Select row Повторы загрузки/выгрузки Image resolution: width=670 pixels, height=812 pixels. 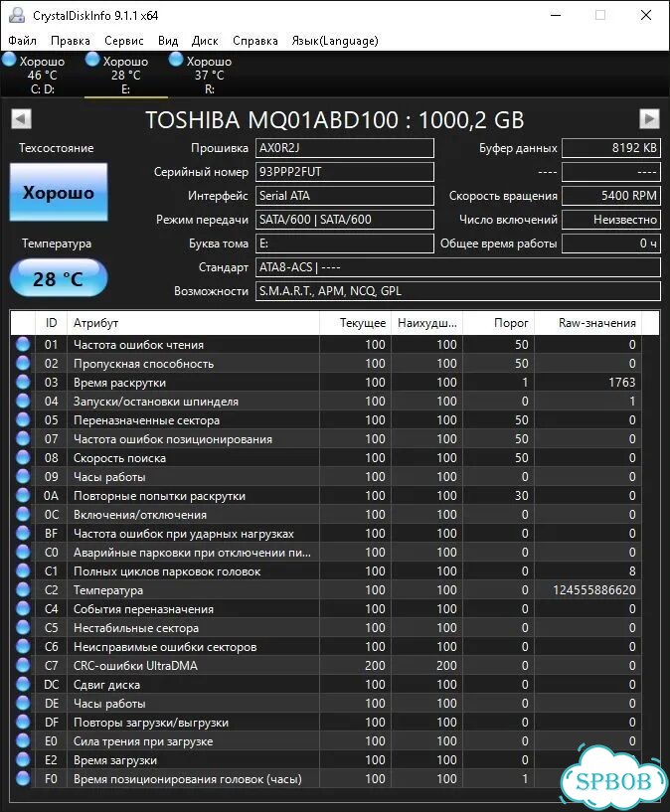click(x=326, y=722)
